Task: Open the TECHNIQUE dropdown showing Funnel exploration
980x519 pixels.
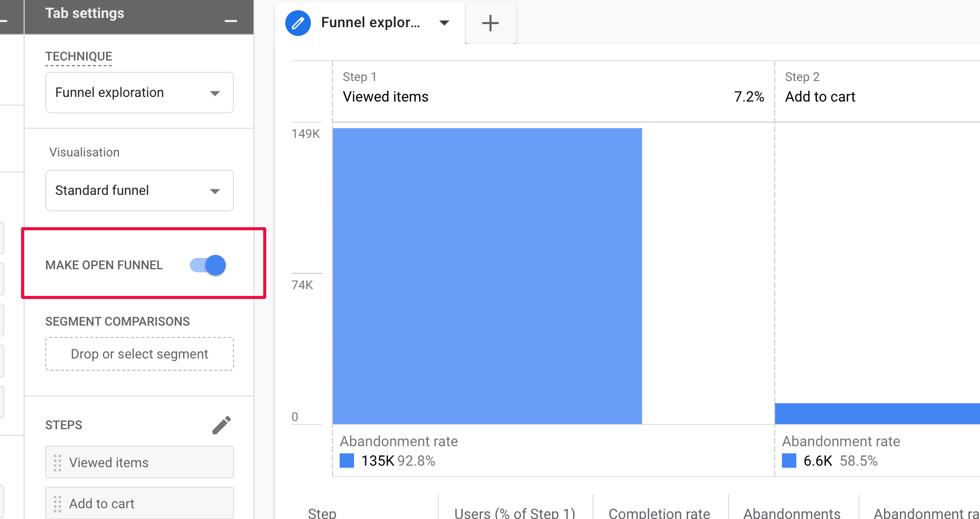Action: [139, 92]
